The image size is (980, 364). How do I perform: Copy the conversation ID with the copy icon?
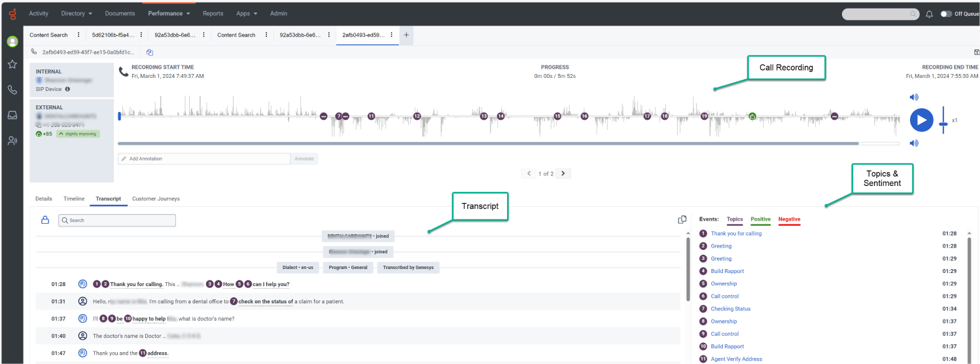150,52
